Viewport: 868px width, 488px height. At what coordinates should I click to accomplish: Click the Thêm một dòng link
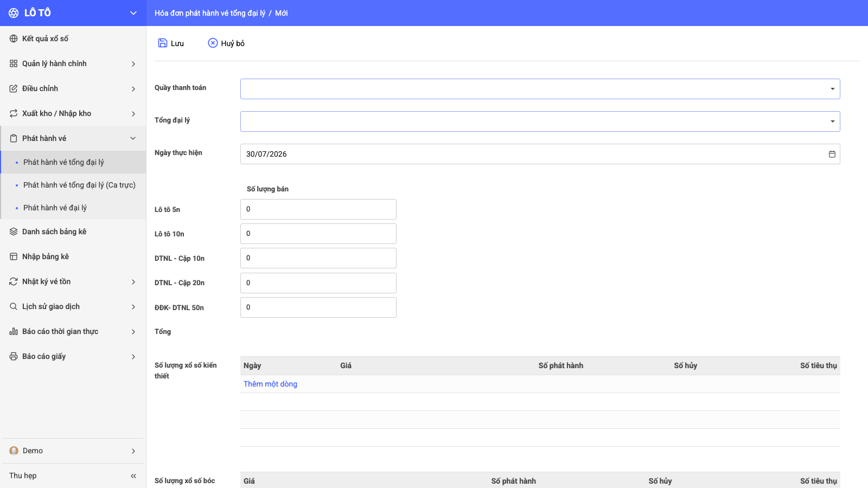point(270,384)
